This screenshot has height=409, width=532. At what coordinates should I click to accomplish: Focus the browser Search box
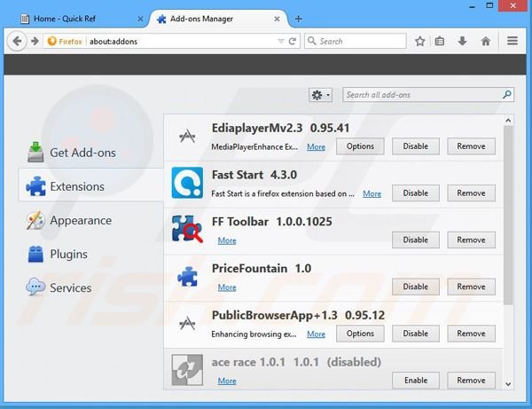point(356,41)
